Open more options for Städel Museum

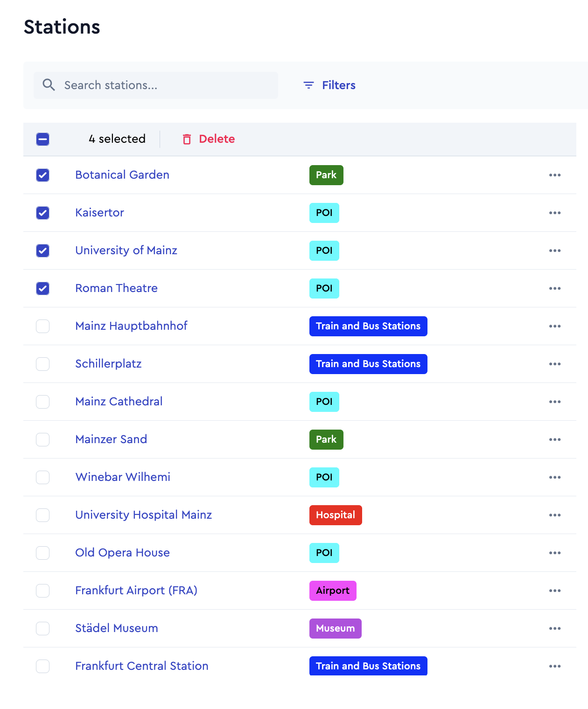tap(555, 628)
